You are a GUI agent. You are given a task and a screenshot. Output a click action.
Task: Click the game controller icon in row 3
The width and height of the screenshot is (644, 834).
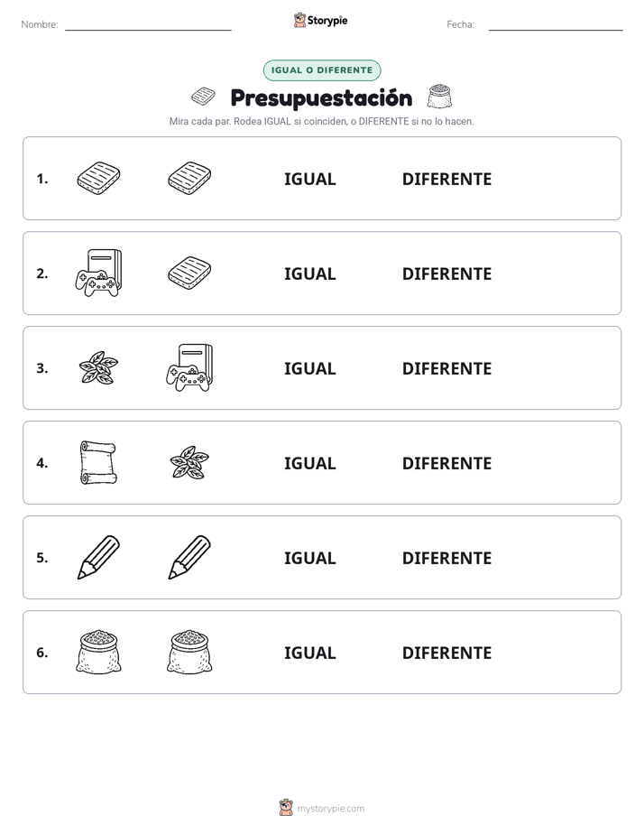coord(189,367)
